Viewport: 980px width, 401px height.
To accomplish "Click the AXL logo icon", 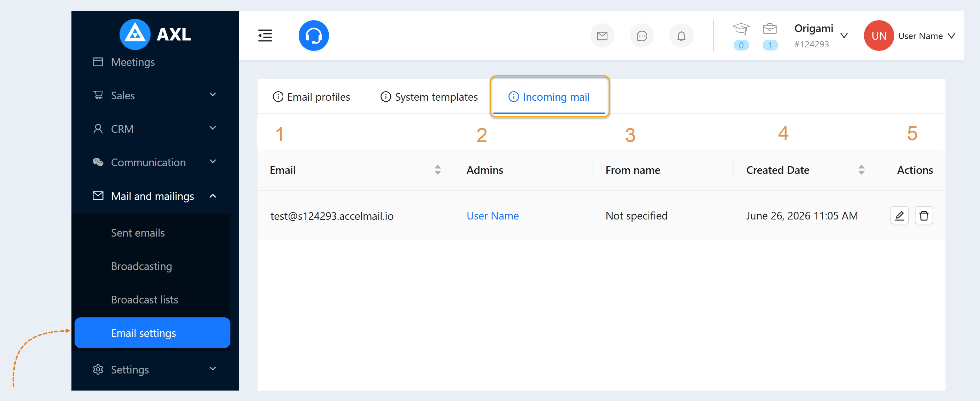I will pyautogui.click(x=135, y=34).
